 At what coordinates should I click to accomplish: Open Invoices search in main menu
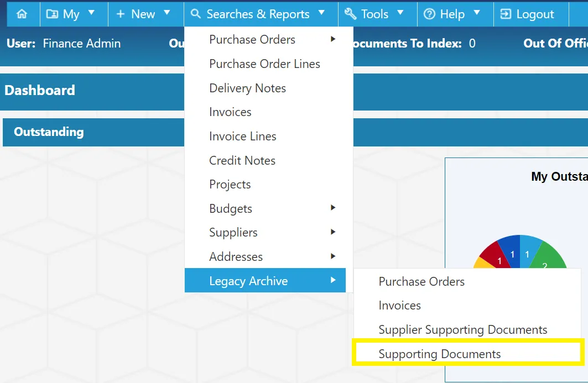[265, 112]
